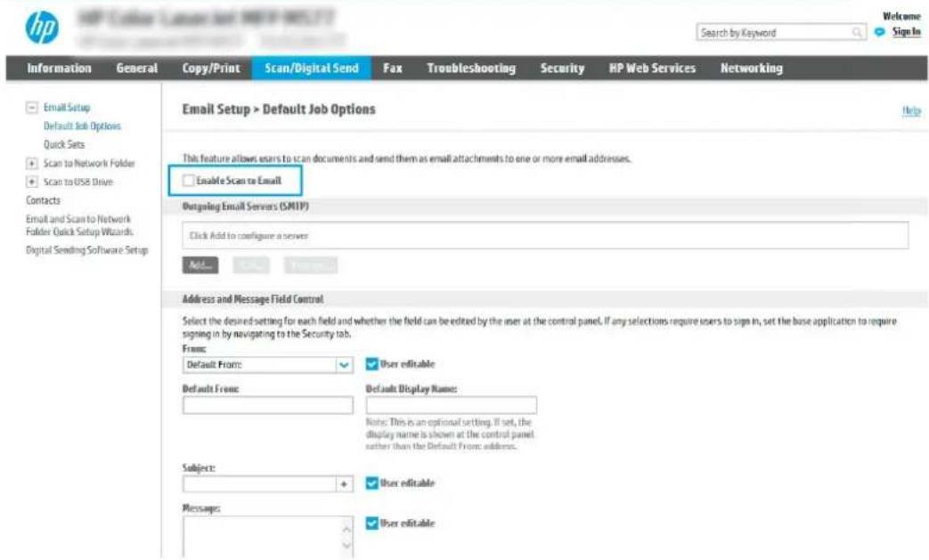Click the Scan to USB Drive label
The image size is (929, 560).
click(x=78, y=182)
